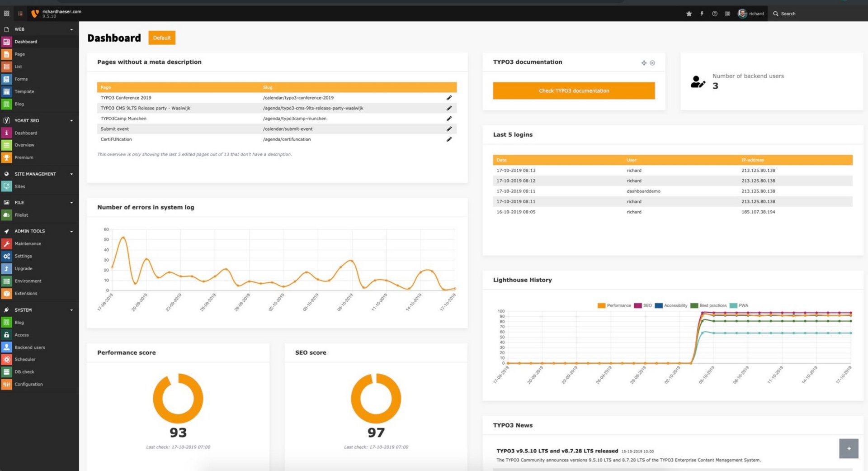Open application information icon in top bar
Image resolution: width=868 pixels, height=471 pixels.
point(727,14)
